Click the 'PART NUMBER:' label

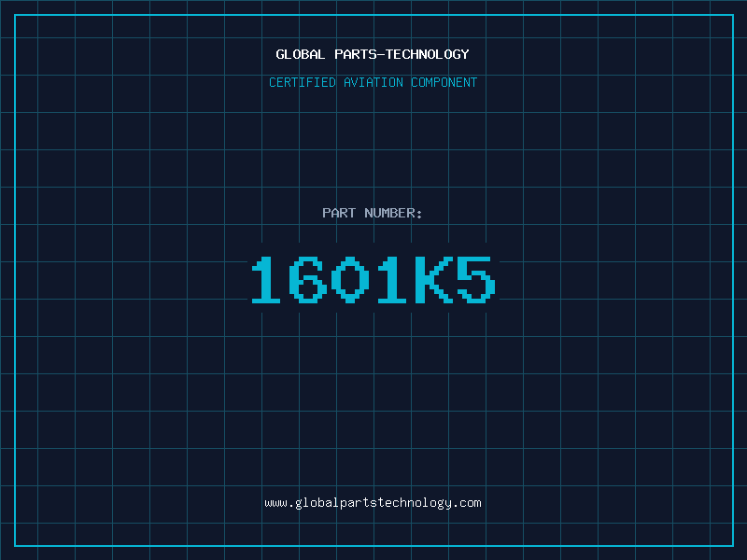pyautogui.click(x=373, y=213)
